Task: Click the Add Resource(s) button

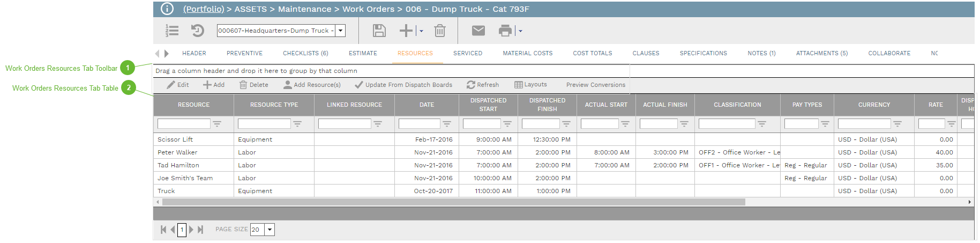Action: [x=312, y=85]
